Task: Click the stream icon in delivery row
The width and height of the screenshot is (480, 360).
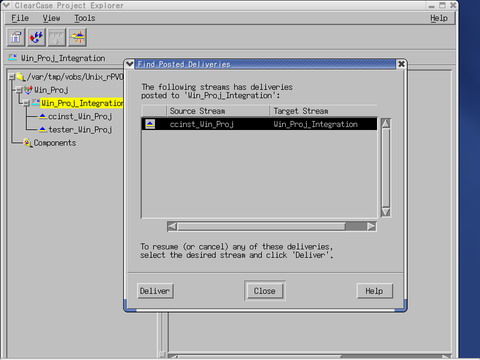Action: [x=150, y=124]
